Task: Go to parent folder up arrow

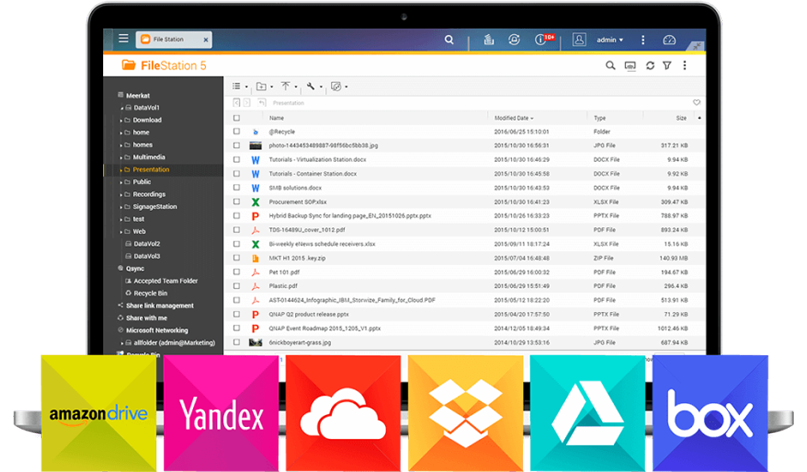Action: click(x=262, y=102)
